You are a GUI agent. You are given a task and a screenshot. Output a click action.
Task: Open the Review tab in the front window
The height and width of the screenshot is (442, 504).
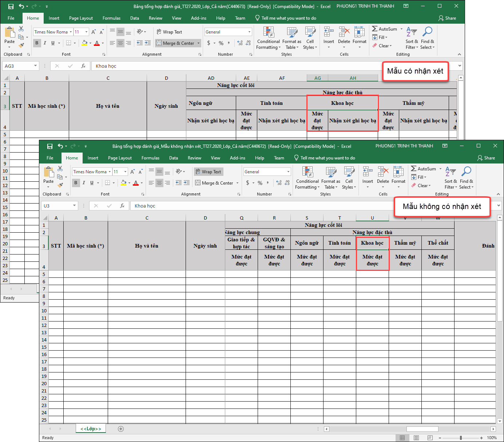(194, 158)
